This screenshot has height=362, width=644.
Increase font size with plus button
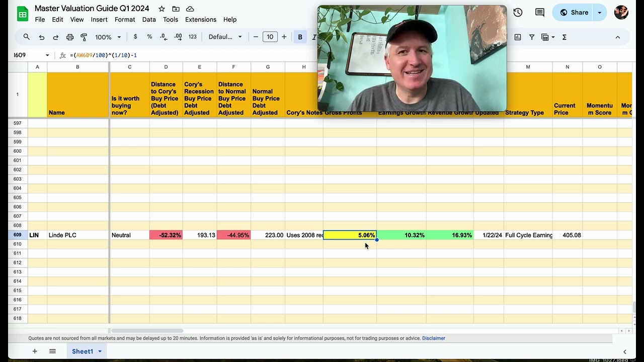pyautogui.click(x=284, y=37)
